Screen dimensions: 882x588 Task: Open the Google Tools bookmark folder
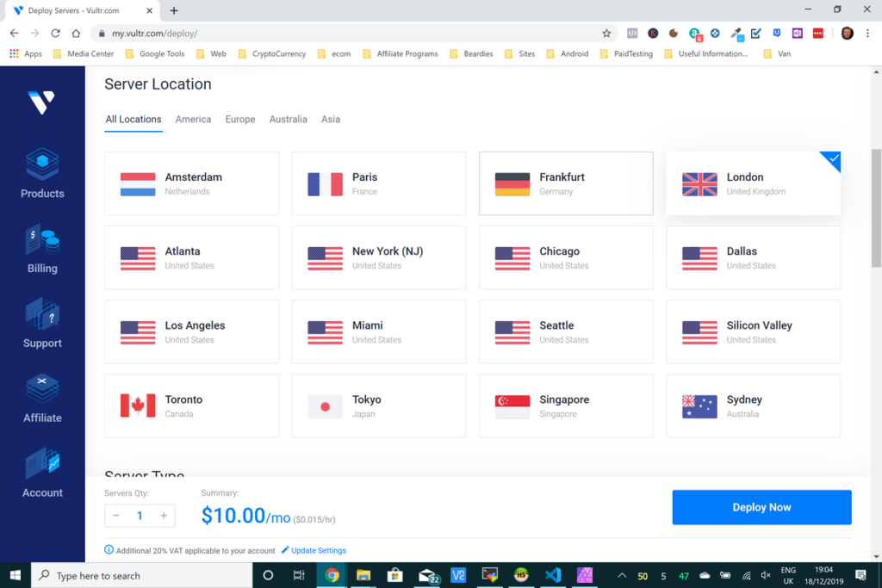tap(155, 53)
